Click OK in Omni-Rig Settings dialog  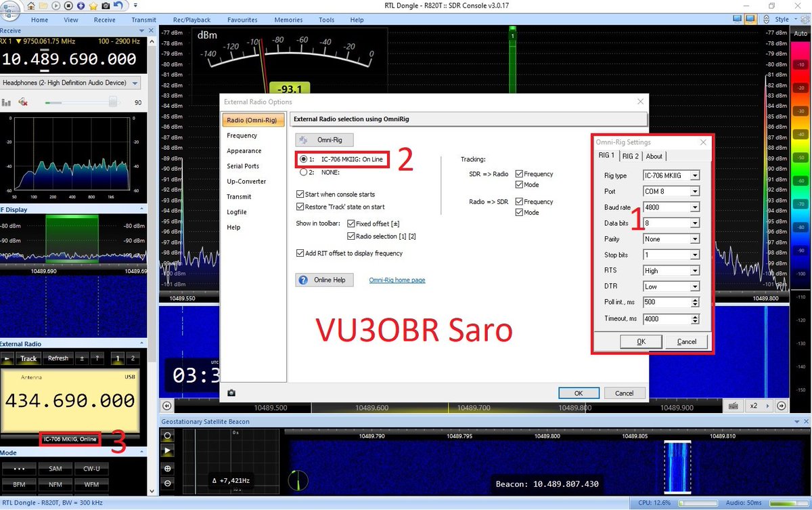pyautogui.click(x=641, y=341)
